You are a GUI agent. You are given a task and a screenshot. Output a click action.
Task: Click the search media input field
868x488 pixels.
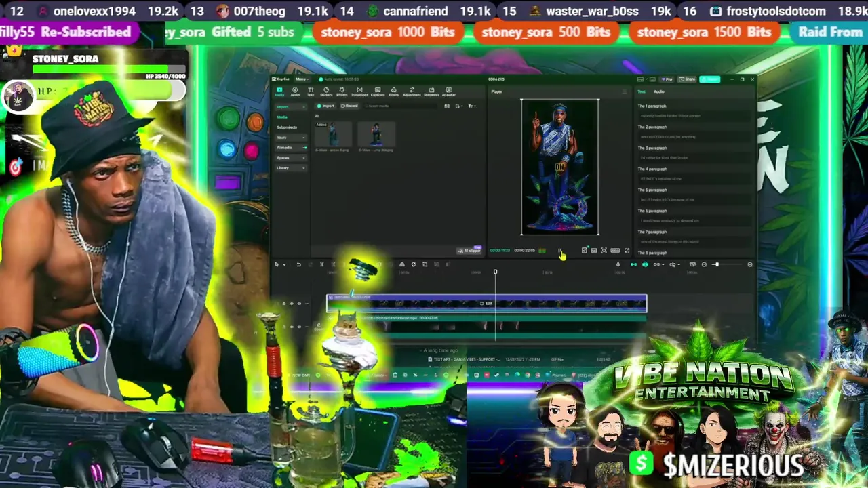(401, 106)
